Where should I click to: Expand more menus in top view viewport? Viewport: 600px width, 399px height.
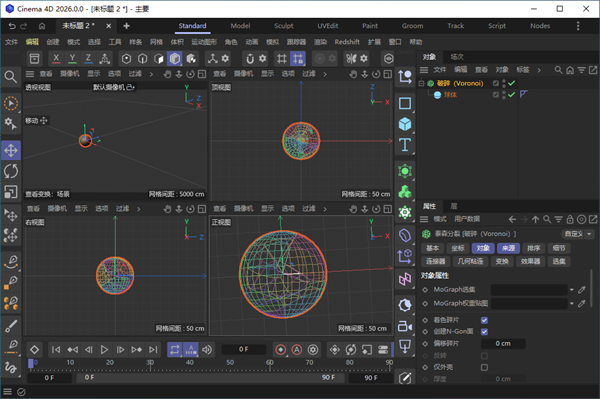(x=325, y=74)
